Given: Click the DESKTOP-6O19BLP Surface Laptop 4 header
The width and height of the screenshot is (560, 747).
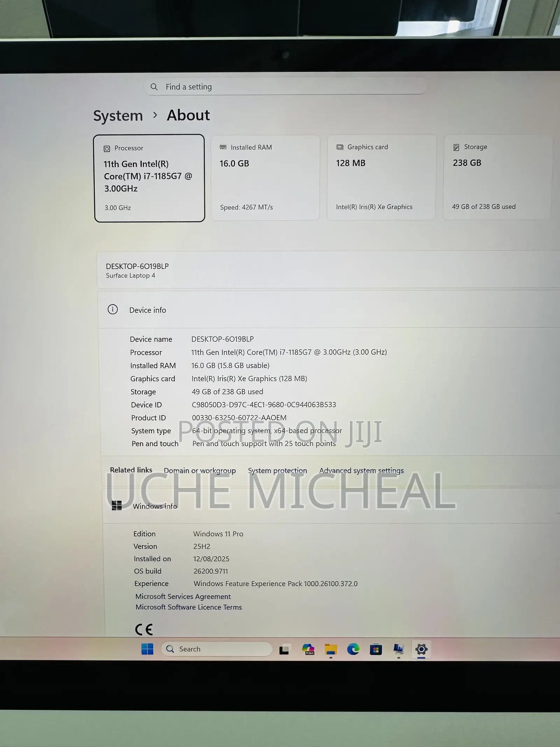Looking at the screenshot, I should [329, 270].
